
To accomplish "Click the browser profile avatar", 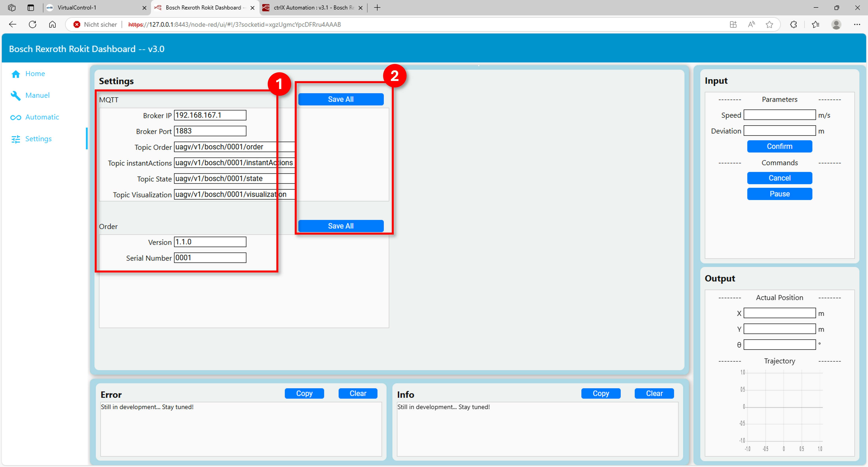I will pos(836,24).
